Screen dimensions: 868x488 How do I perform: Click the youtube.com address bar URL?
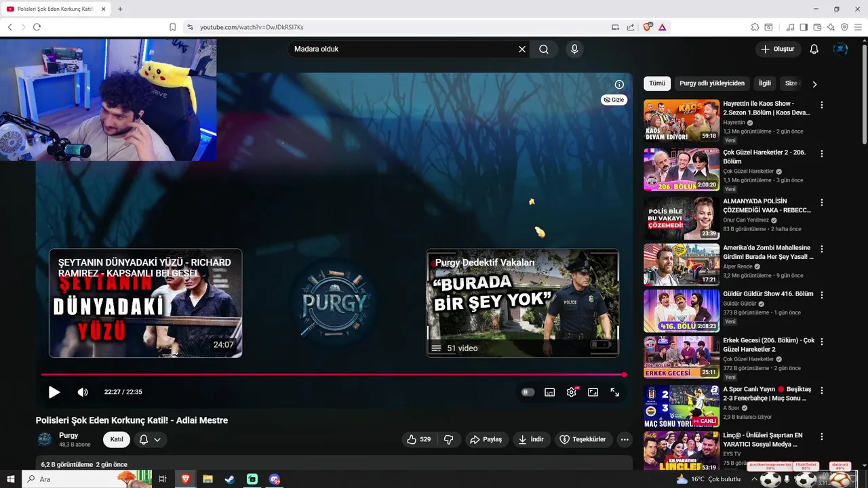(252, 27)
